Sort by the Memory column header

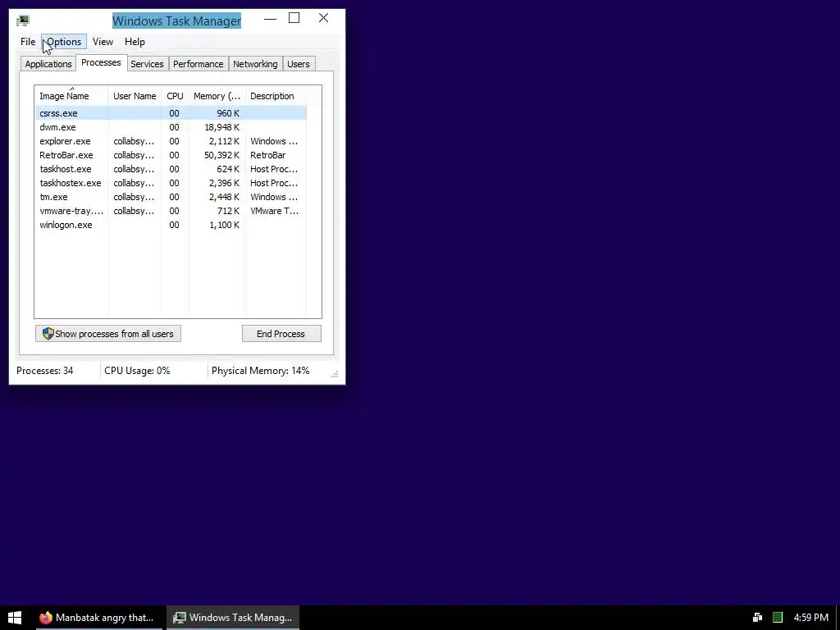217,96
